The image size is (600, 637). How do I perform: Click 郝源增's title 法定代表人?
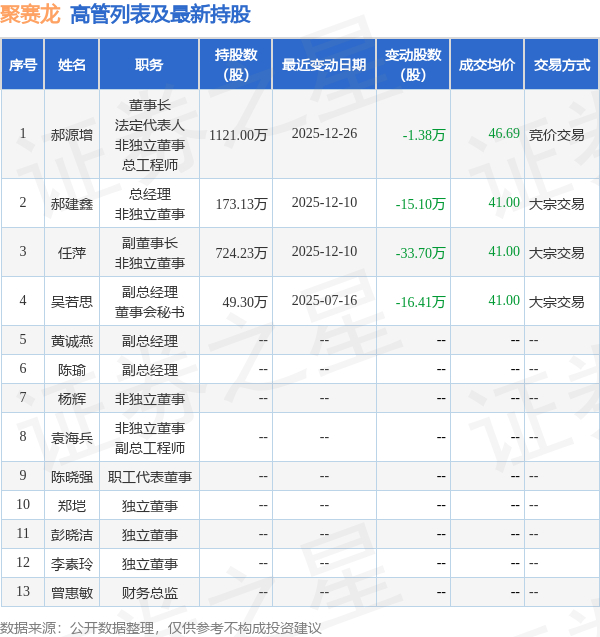[149, 125]
